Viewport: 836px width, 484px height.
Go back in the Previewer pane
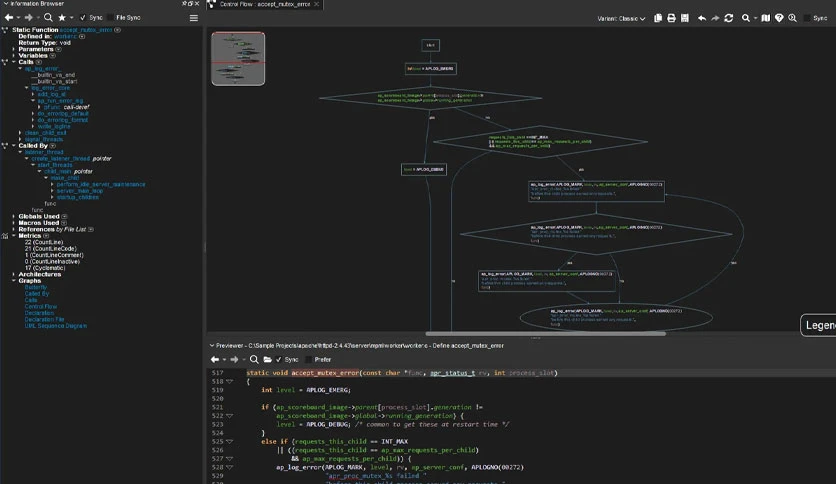[214, 359]
